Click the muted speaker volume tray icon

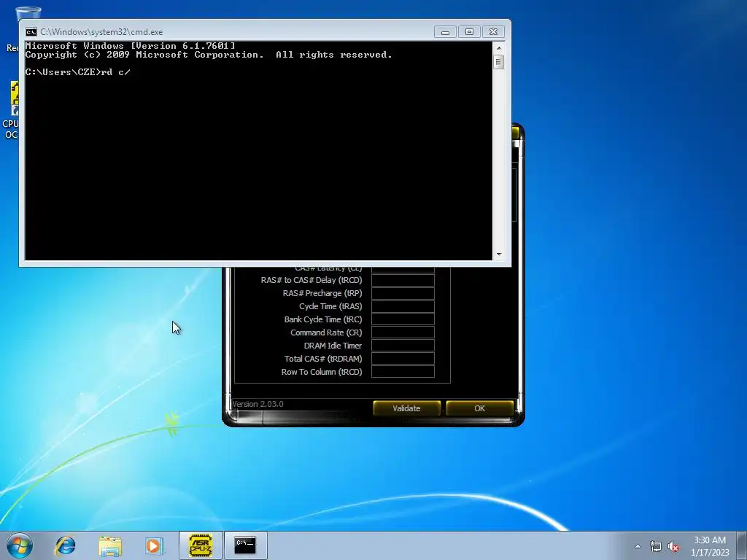[673, 546]
